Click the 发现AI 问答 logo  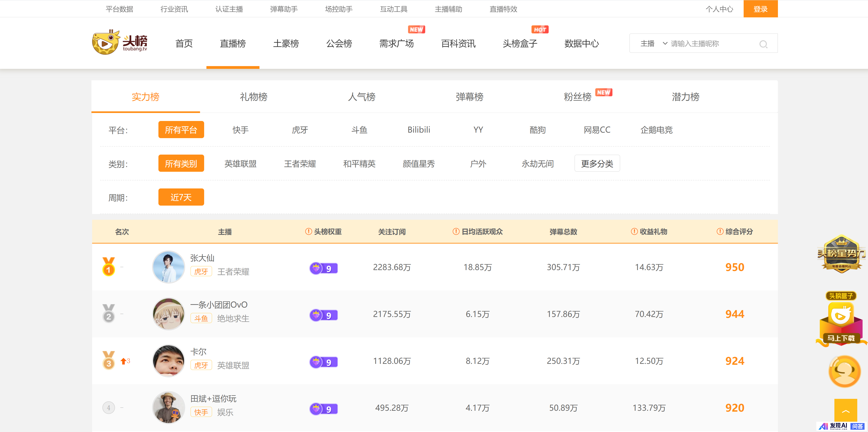pos(841,426)
